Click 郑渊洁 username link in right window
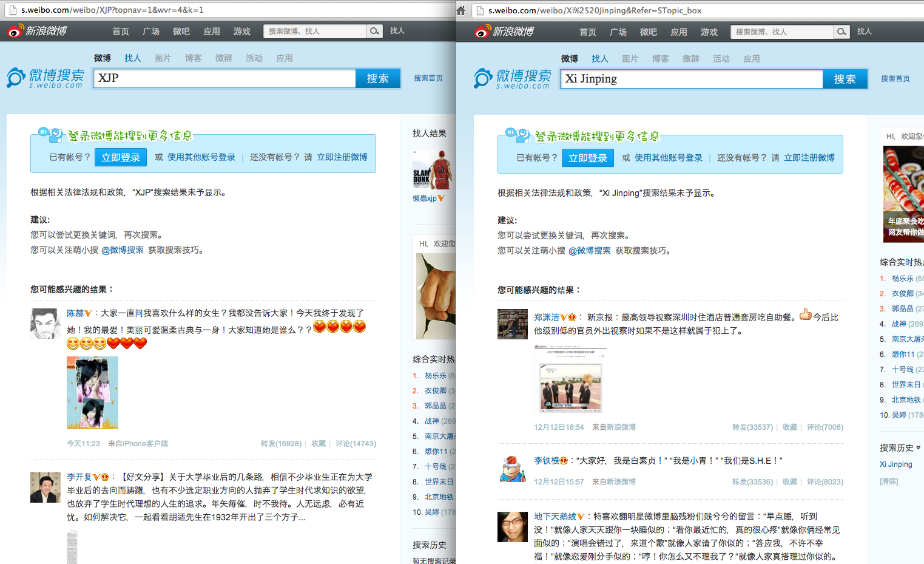924x564 pixels. pos(547,318)
